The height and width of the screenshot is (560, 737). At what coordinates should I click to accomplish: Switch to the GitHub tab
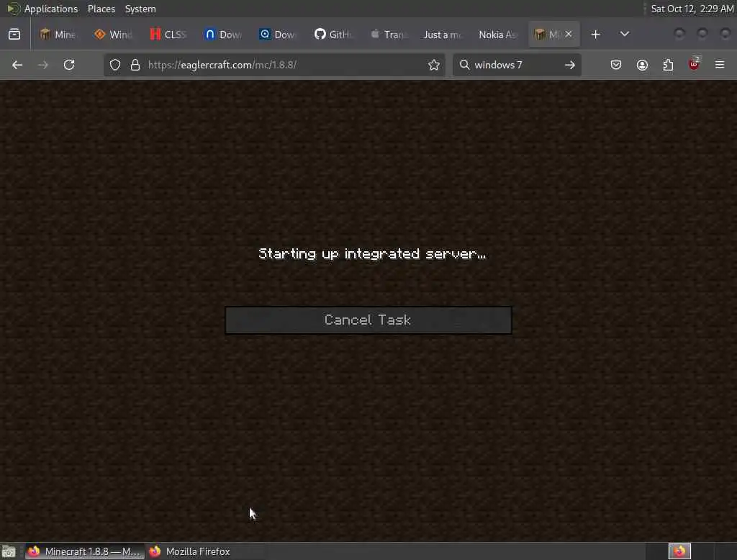click(333, 35)
